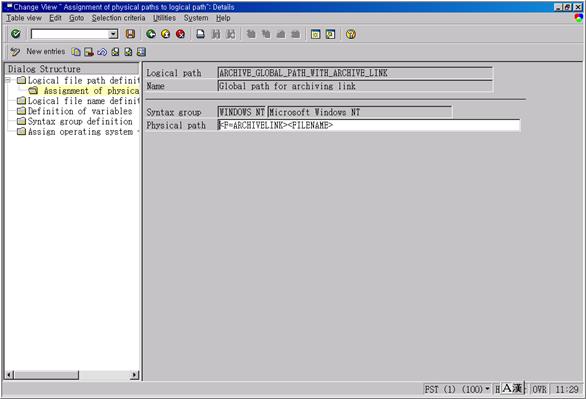Viewport: 586px width, 399px height.
Task: Open the Utilities menu
Action: (x=164, y=18)
